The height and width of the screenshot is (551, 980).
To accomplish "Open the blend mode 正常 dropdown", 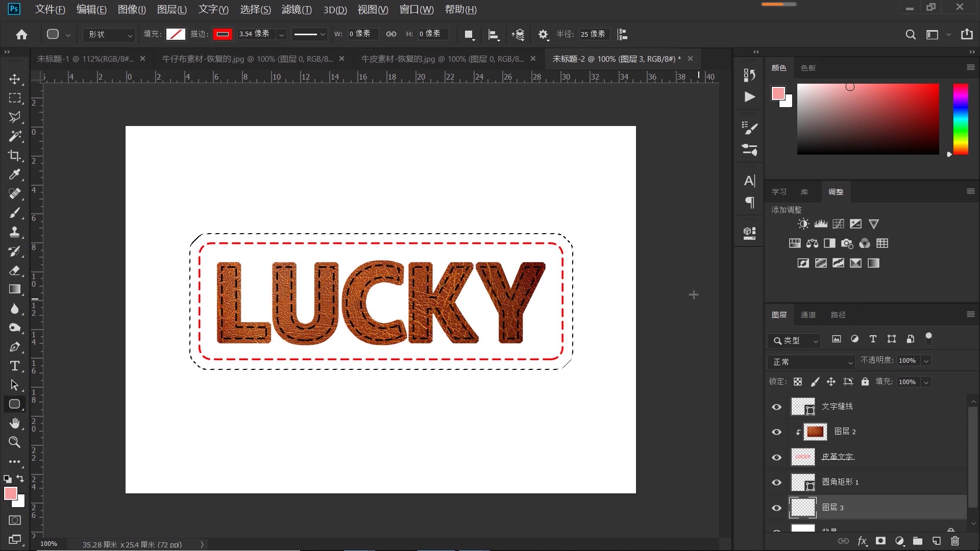I will [811, 362].
